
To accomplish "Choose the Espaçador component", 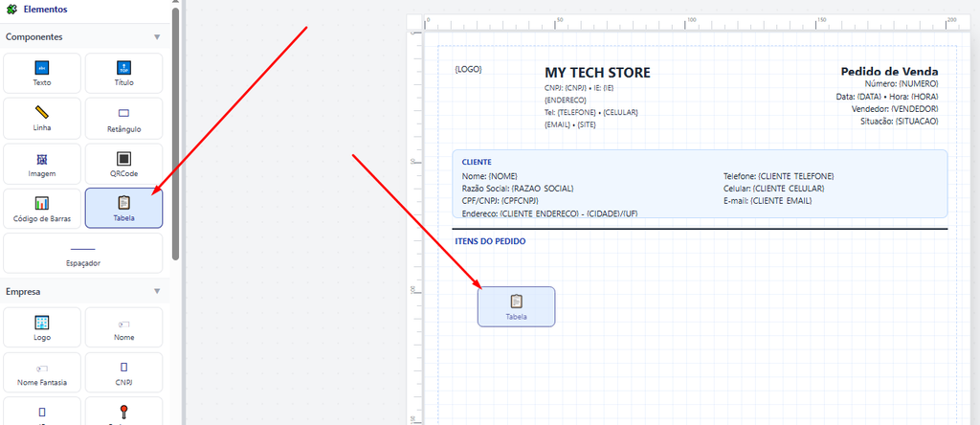I will (x=83, y=253).
